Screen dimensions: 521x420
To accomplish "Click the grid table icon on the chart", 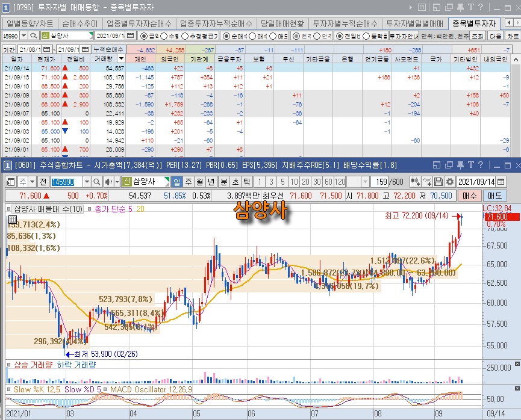I will click(12, 220).
